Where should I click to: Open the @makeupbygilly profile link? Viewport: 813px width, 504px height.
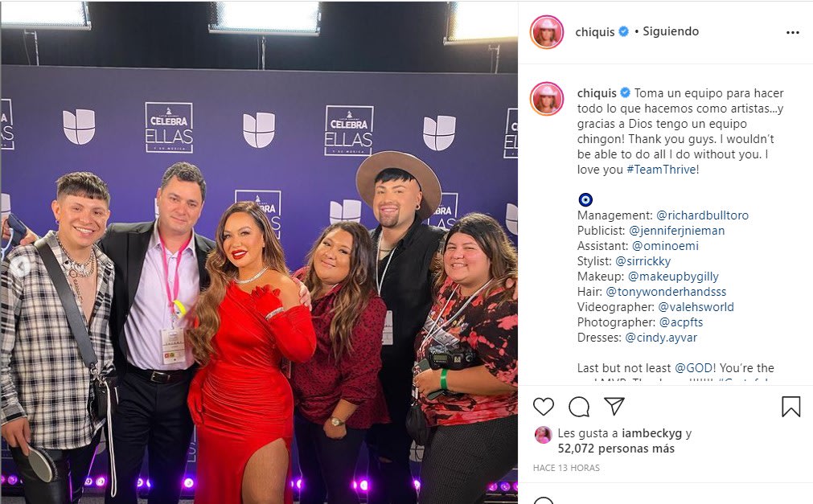click(x=673, y=277)
